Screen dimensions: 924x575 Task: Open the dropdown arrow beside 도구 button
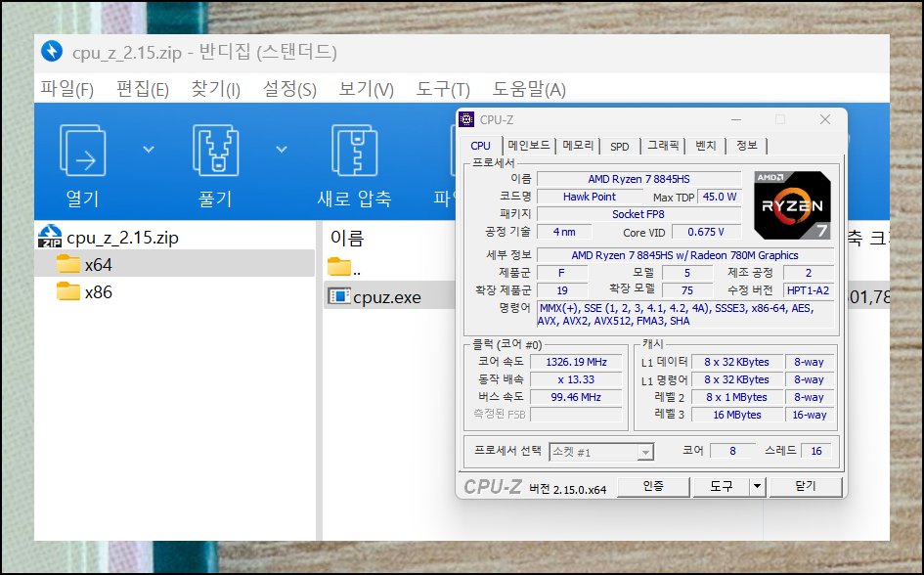click(x=757, y=487)
